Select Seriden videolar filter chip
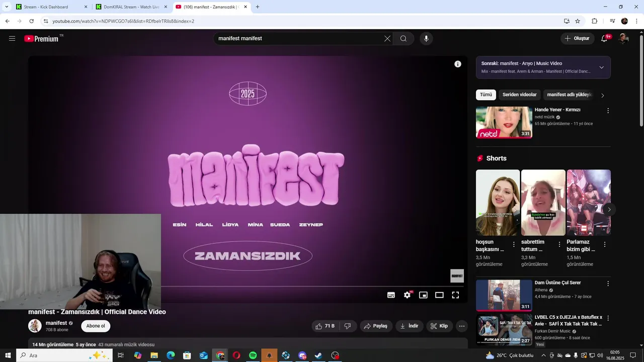 [519, 95]
